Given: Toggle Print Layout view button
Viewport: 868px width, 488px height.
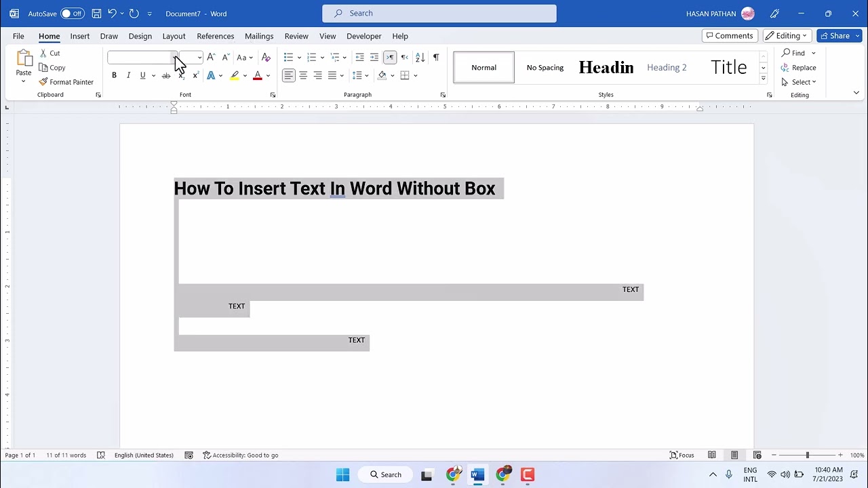Looking at the screenshot, I should (x=734, y=455).
